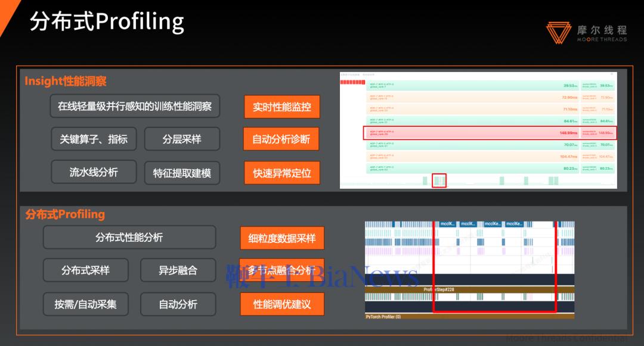Select the 在线轻量级并行感知的训练性能洞察 box

point(135,107)
